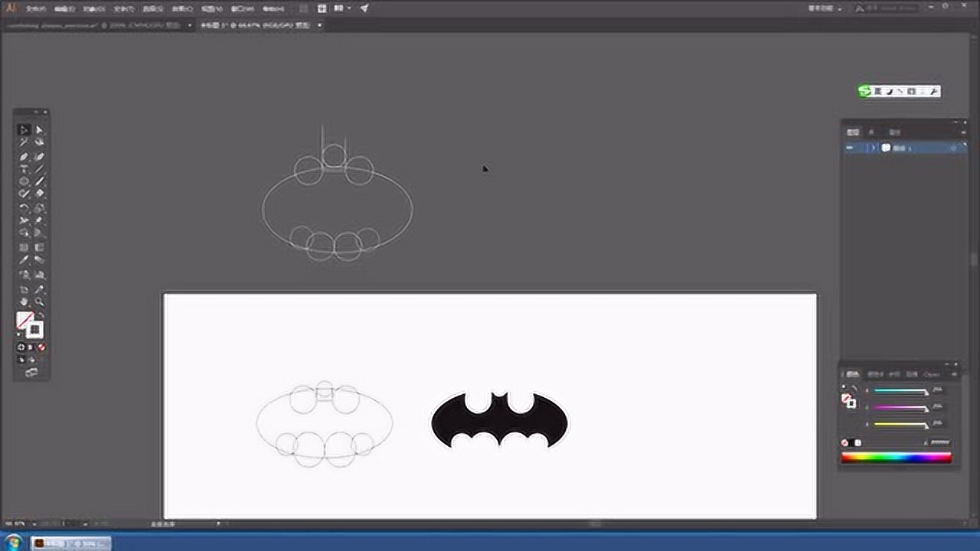The height and width of the screenshot is (551, 980).
Task: Open the layout dropdown arrow in top bar
Action: click(349, 8)
